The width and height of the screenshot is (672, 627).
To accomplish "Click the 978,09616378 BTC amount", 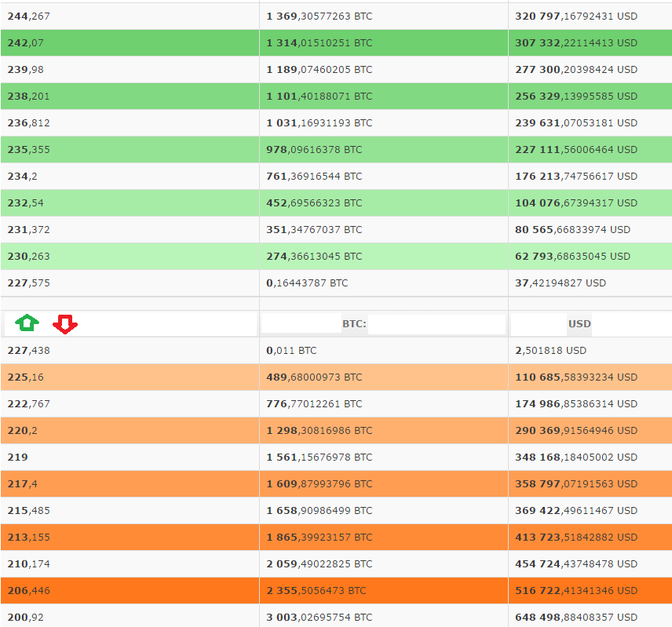I will pos(314,149).
